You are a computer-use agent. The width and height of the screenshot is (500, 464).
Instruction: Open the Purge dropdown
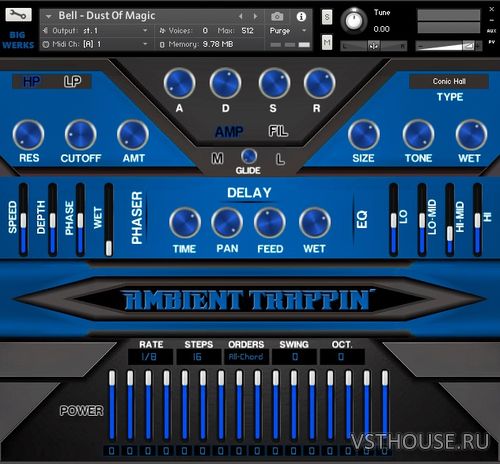[288, 31]
